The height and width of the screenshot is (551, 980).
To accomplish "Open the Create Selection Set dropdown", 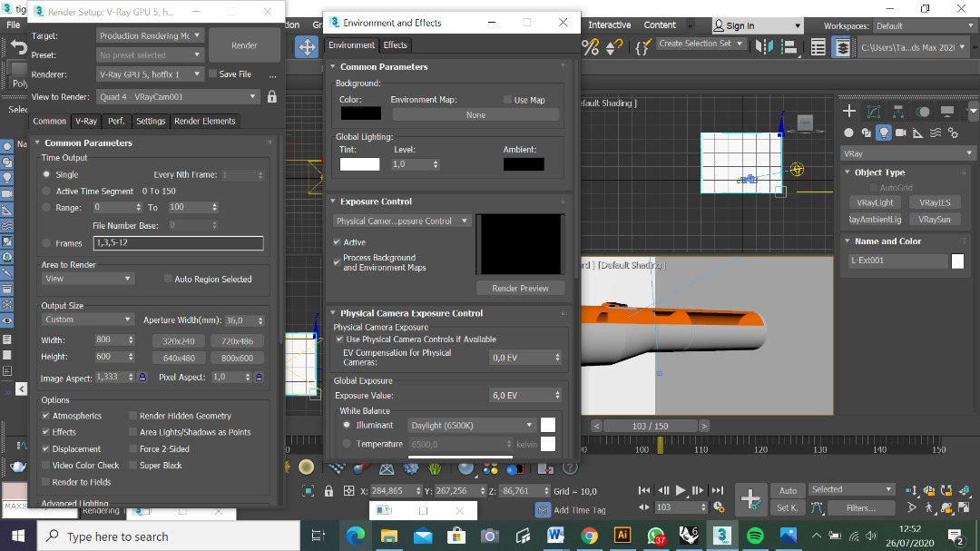I will [x=701, y=44].
